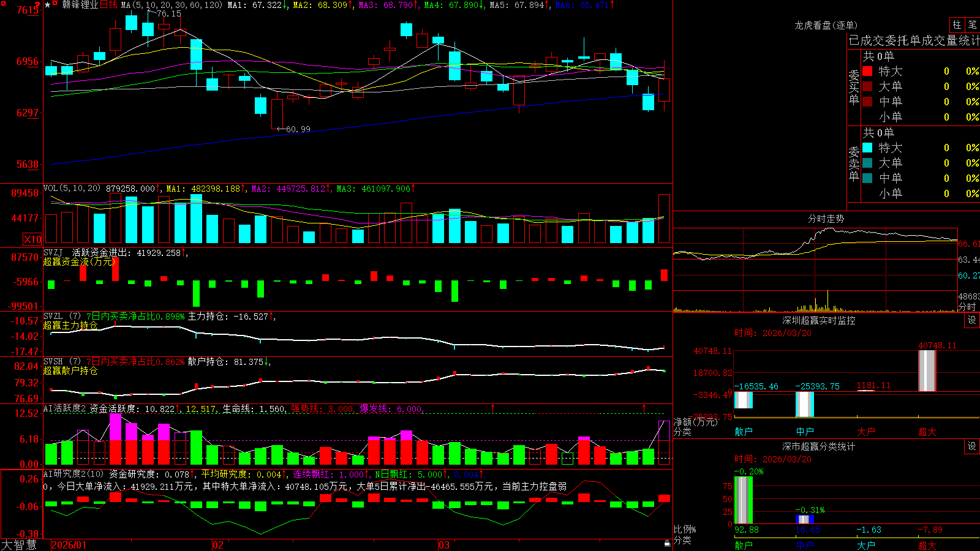Click teal 中单 sell-order color swatch
The height and width of the screenshot is (551, 980).
click(x=867, y=178)
